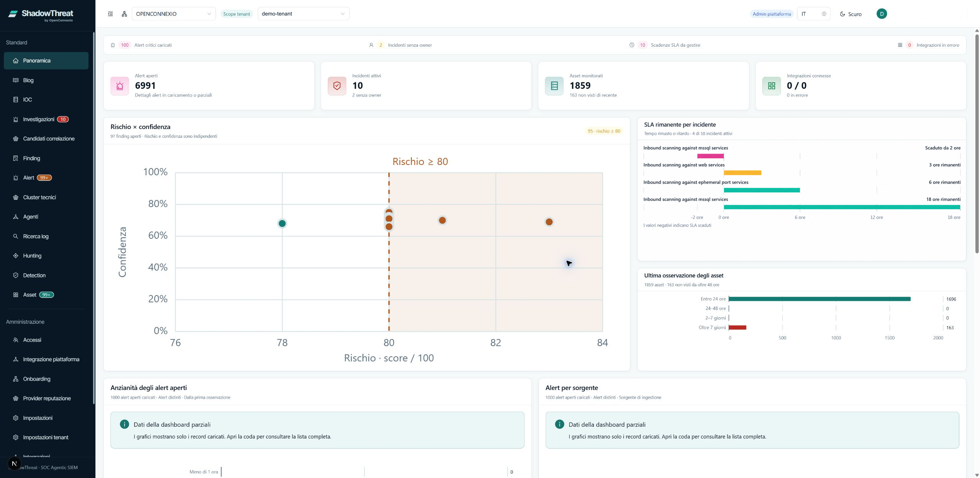
Task: Click the Incidenti senza owner indicator
Action: [x=400, y=45]
